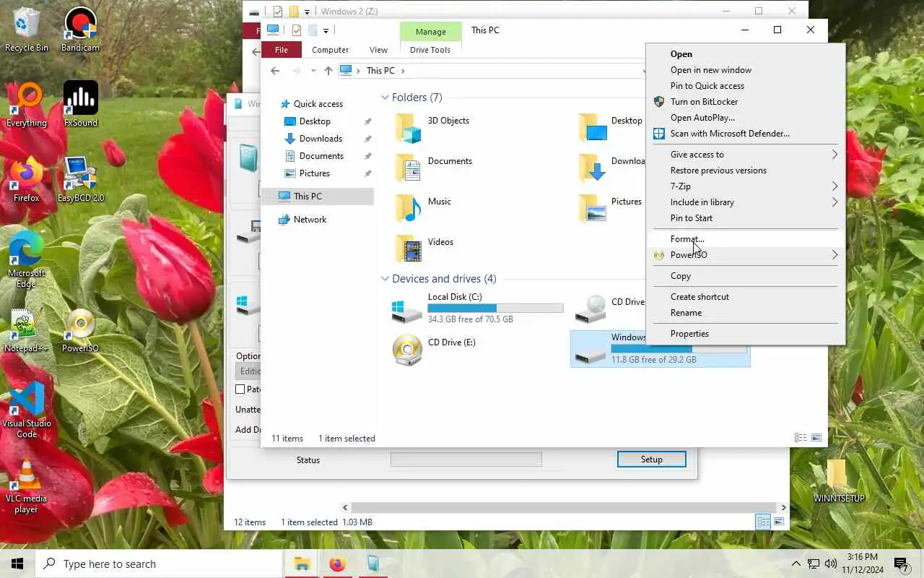Open the VLC media player shortcut

pos(27,486)
